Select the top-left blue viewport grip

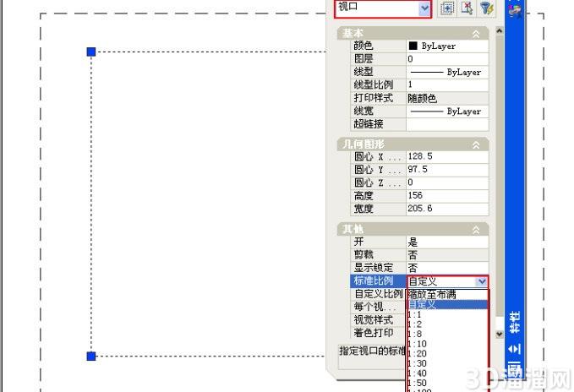coord(91,52)
